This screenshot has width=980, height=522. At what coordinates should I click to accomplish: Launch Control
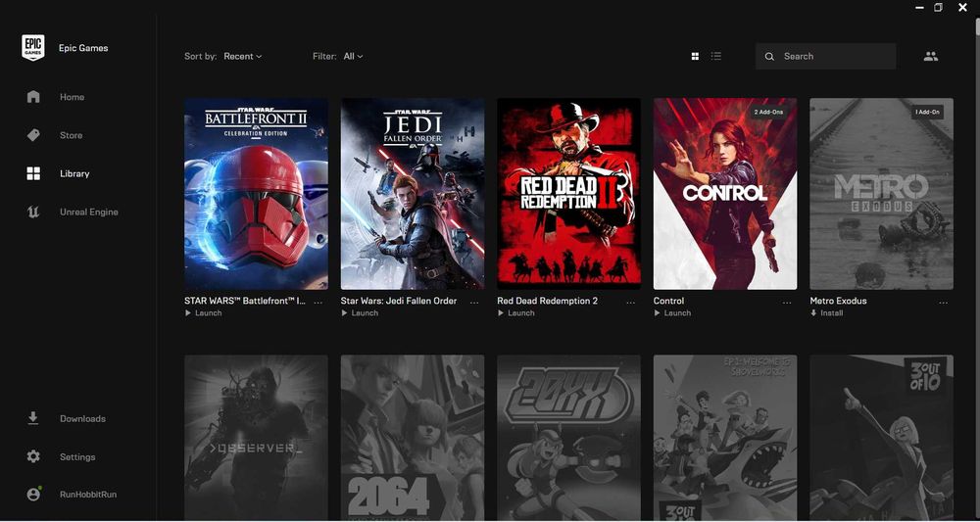[672, 312]
